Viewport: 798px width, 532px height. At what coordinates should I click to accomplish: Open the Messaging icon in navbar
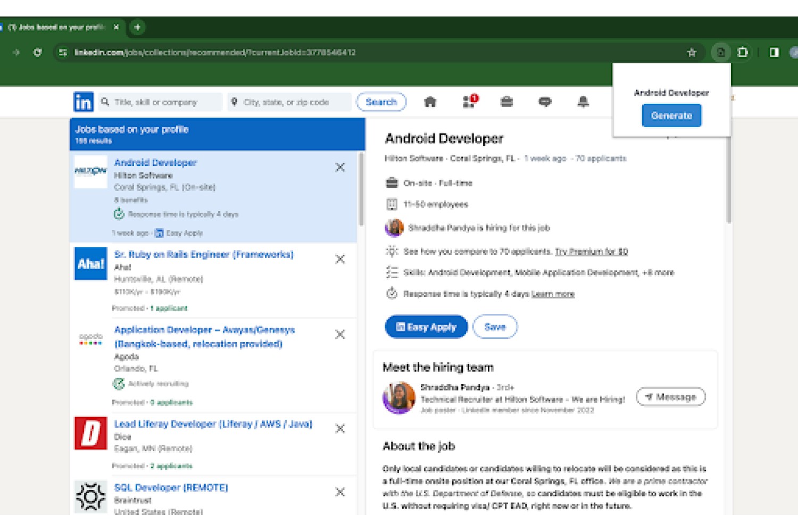(545, 102)
